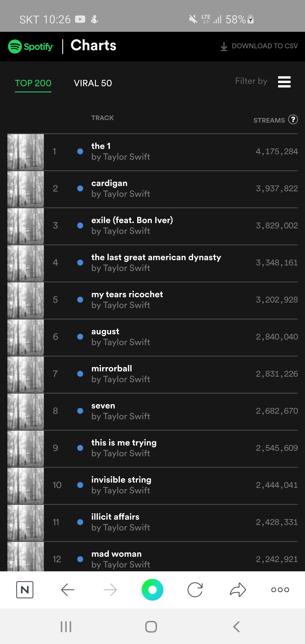Click the download arrow icon for CSV
The height and width of the screenshot is (644, 305).
tap(224, 47)
